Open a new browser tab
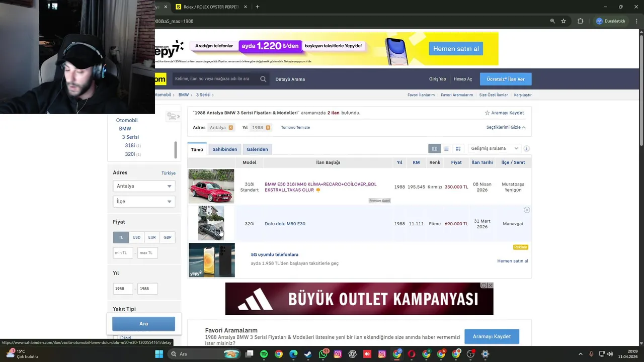644x362 pixels. [x=258, y=7]
